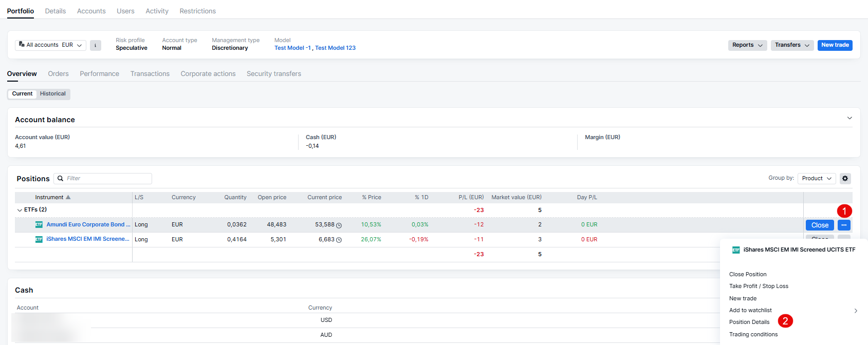Screen dimensions: 868x345
Task: Click the search magnifier in the Positions filter
Action: [x=61, y=179]
